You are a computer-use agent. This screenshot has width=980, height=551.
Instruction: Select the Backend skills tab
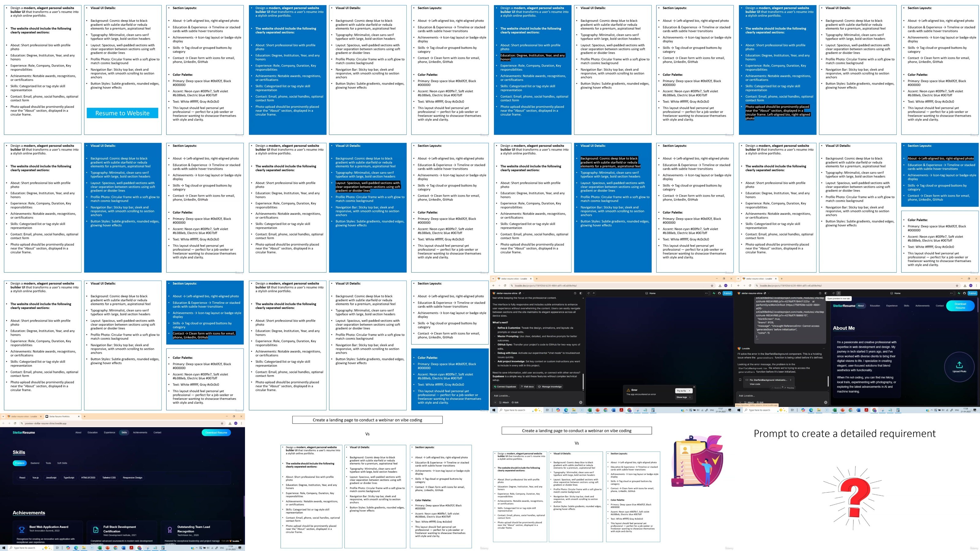click(35, 463)
